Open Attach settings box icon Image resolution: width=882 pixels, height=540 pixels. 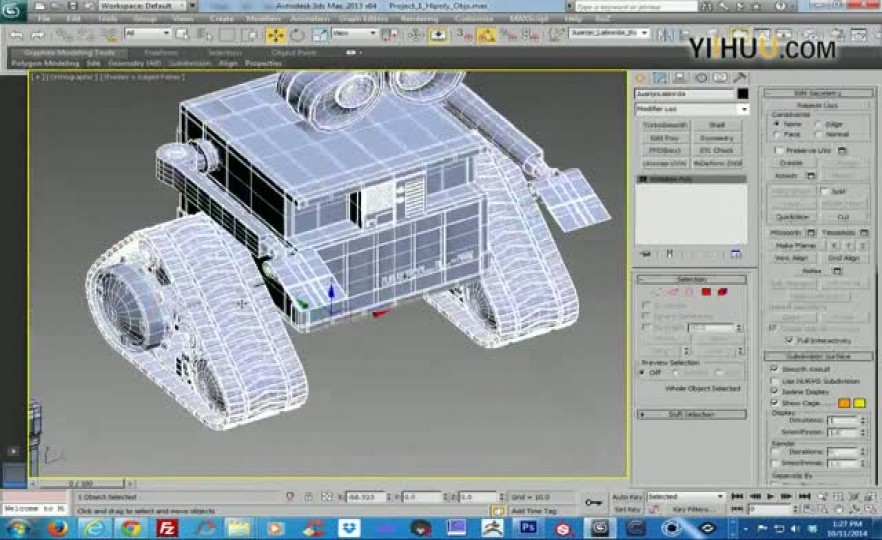point(811,176)
